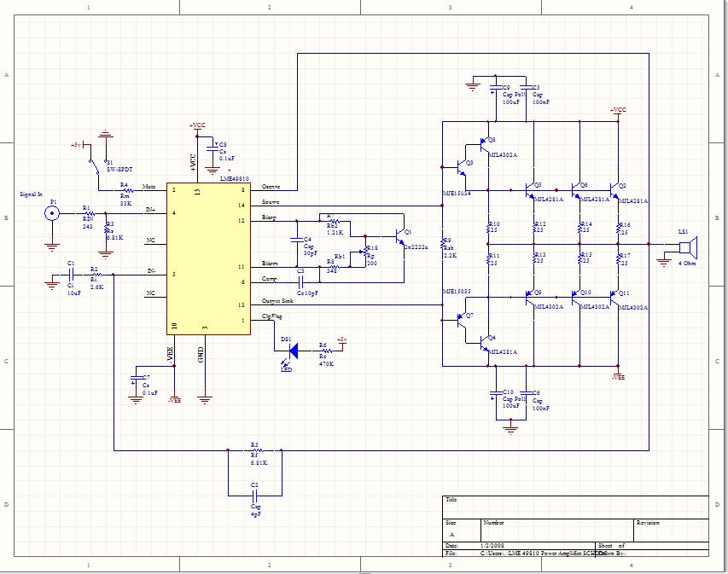The height and width of the screenshot is (574, 728).
Task: Select resistor R9 Reb 2.2K
Action: pyautogui.click(x=442, y=244)
